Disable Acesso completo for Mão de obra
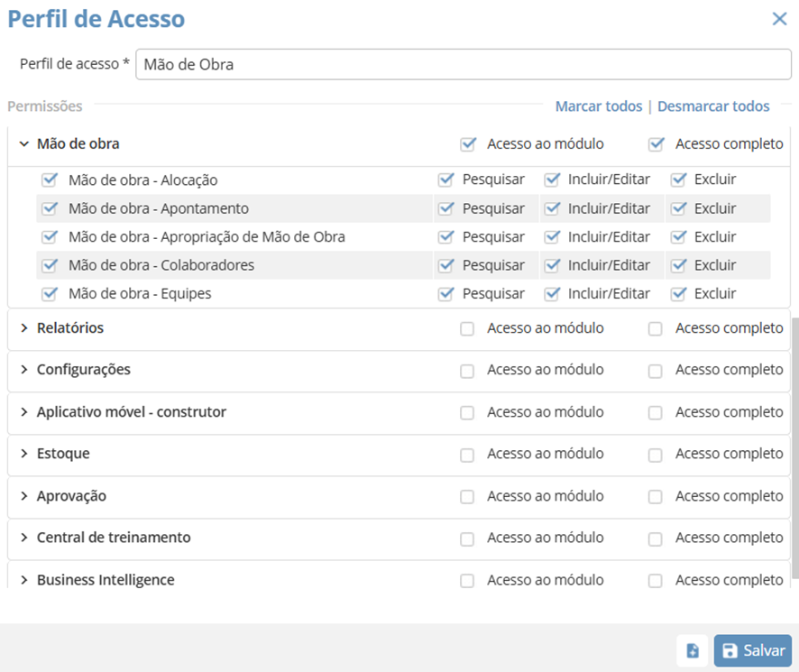This screenshot has height=672, width=799. pos(656,143)
